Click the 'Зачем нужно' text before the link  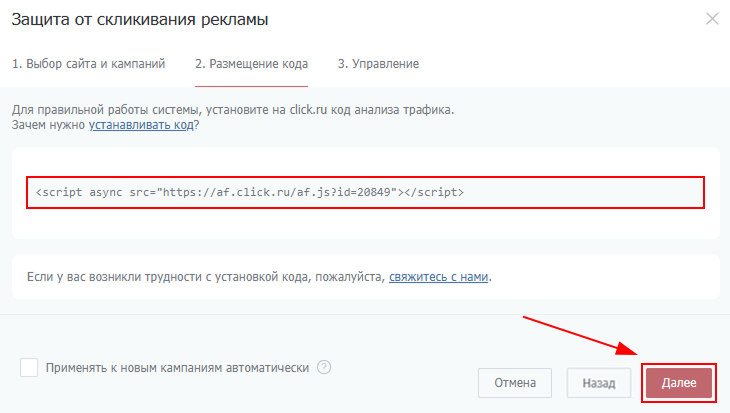[49, 126]
